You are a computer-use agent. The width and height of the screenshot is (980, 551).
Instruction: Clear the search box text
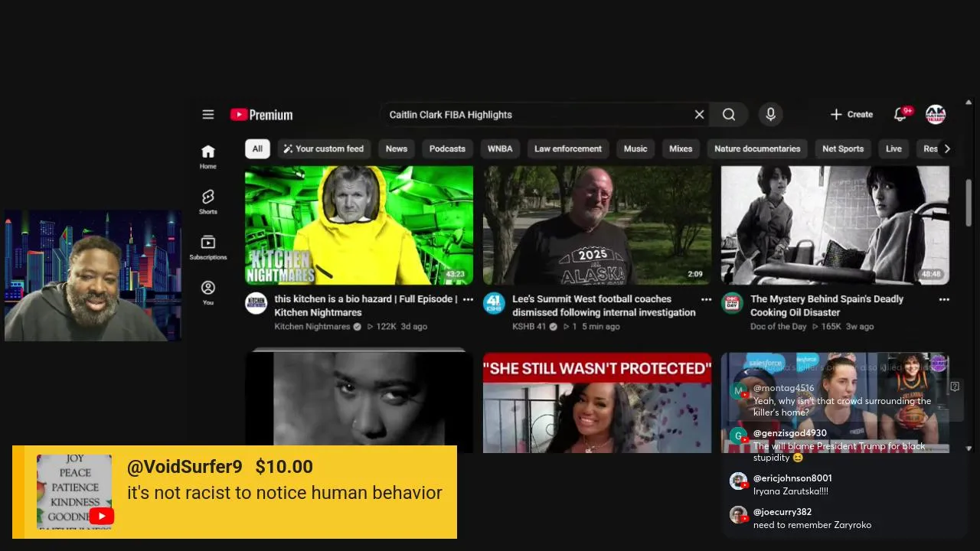click(x=699, y=115)
